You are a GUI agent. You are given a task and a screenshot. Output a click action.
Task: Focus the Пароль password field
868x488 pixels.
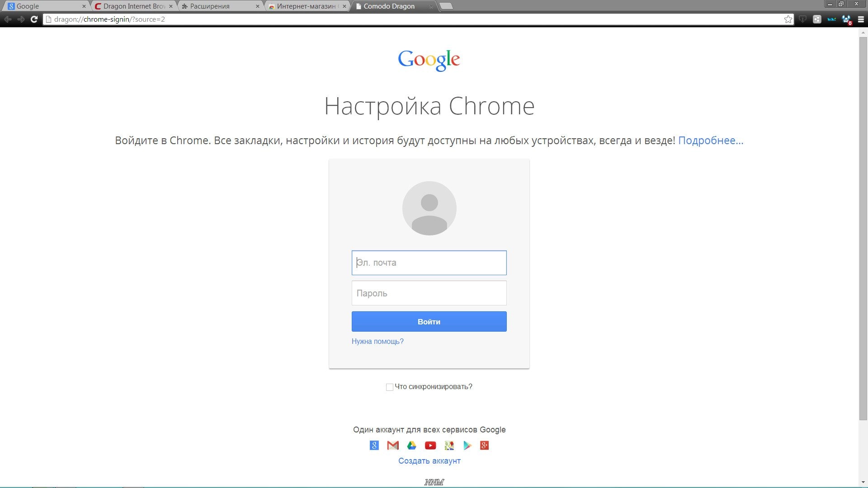pyautogui.click(x=429, y=293)
